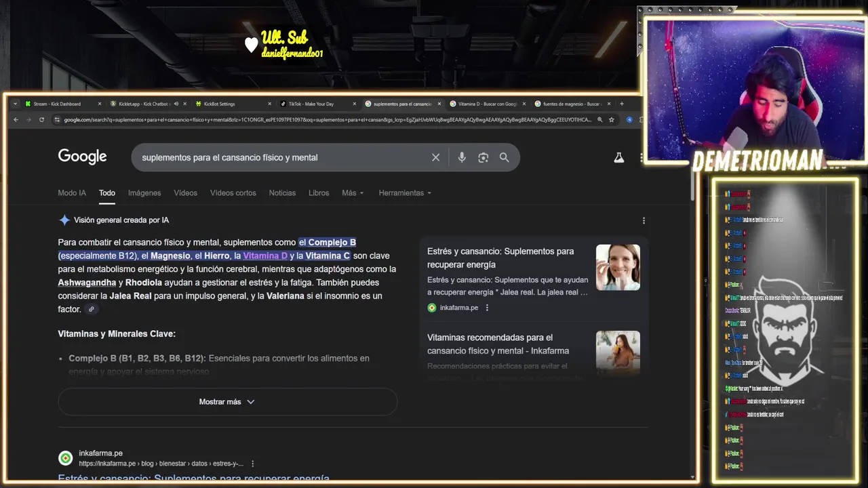The width and height of the screenshot is (868, 488).
Task: Click 'Vitaminas y Minerales Clave:' heading
Action: [x=117, y=334]
